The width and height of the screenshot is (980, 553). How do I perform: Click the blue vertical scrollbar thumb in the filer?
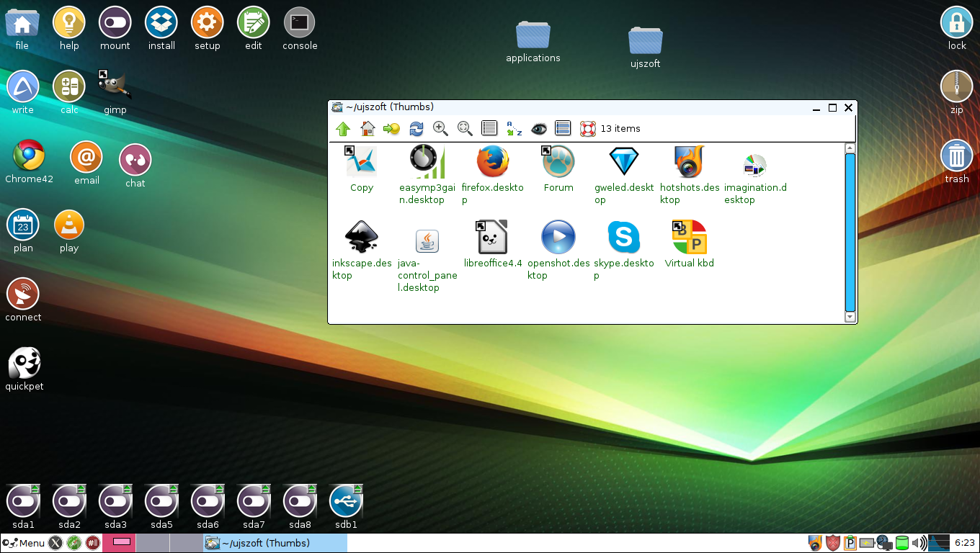pos(850,232)
